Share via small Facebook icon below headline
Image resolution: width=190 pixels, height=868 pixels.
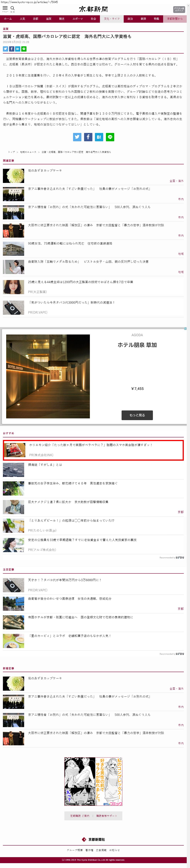tap(11, 49)
